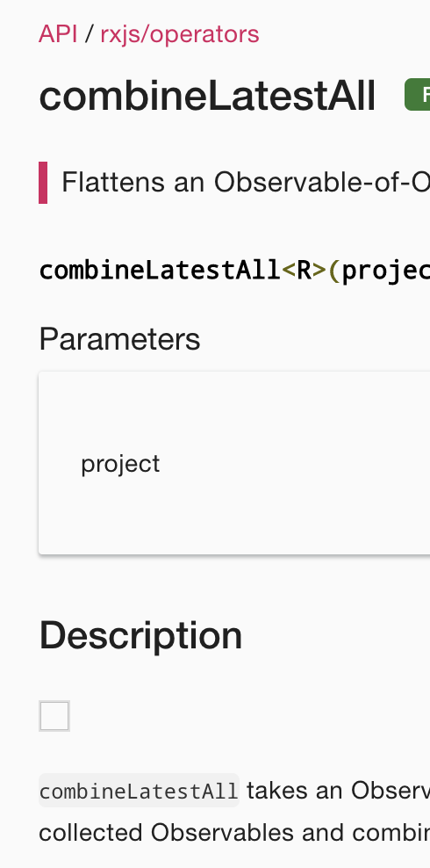This screenshot has height=868, width=430.
Task: Click the opening parenthesis in the signature
Action: pyautogui.click(x=333, y=271)
